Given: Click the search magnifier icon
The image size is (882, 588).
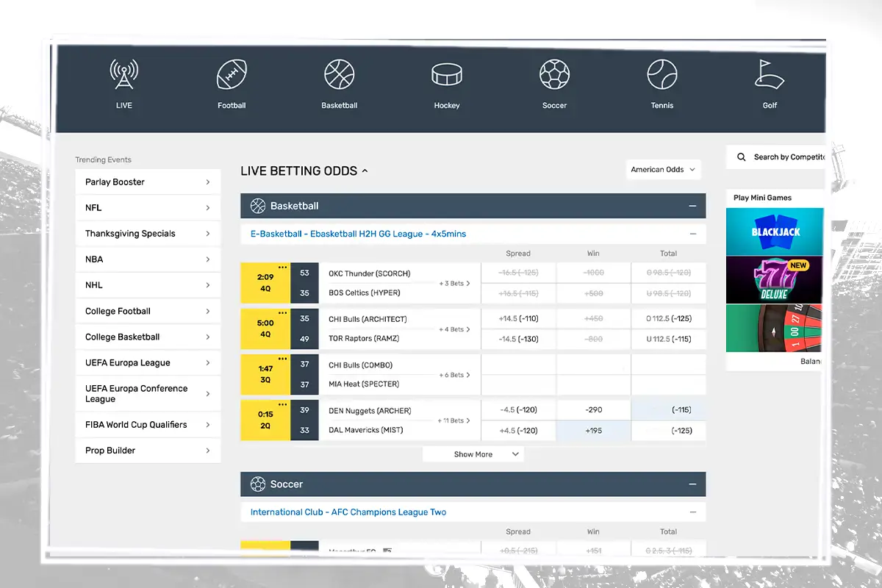Looking at the screenshot, I should (741, 157).
